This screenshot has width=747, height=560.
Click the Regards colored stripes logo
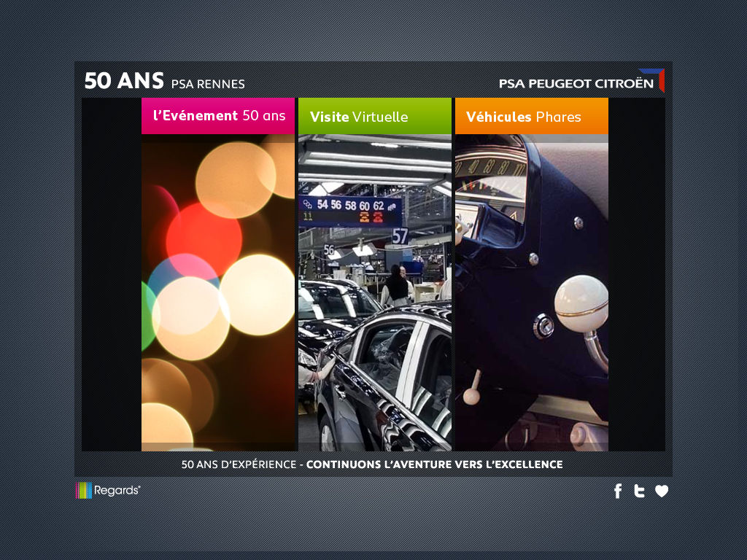pos(83,491)
